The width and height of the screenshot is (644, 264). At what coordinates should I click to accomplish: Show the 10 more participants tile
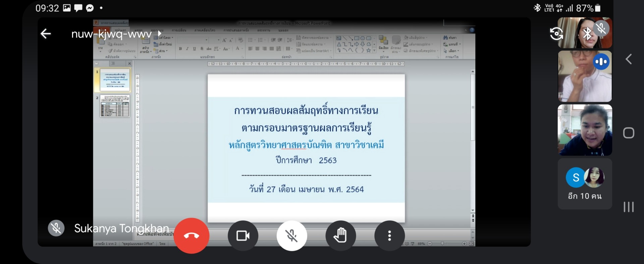(585, 184)
